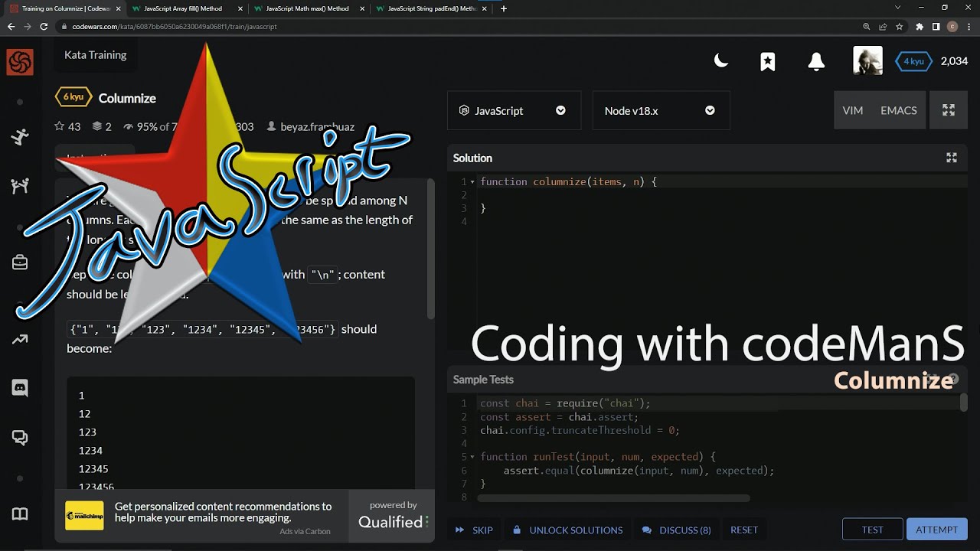Viewport: 980px width, 551px height.
Task: Open DISCUSS (8)
Action: pyautogui.click(x=677, y=530)
